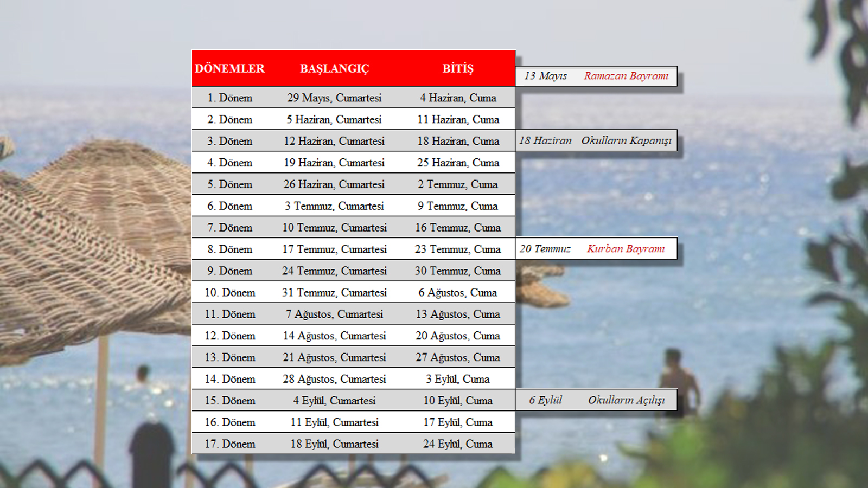Click '9 Temmuz, Cuma' cell
This screenshot has width=868, height=488.
tap(458, 207)
